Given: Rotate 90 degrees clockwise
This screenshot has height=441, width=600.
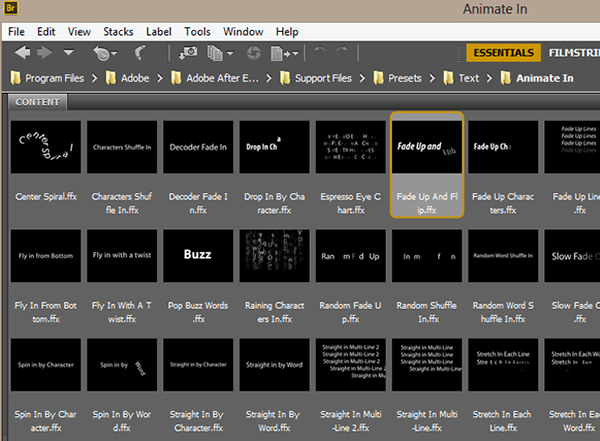Looking at the screenshot, I should click(x=342, y=53).
